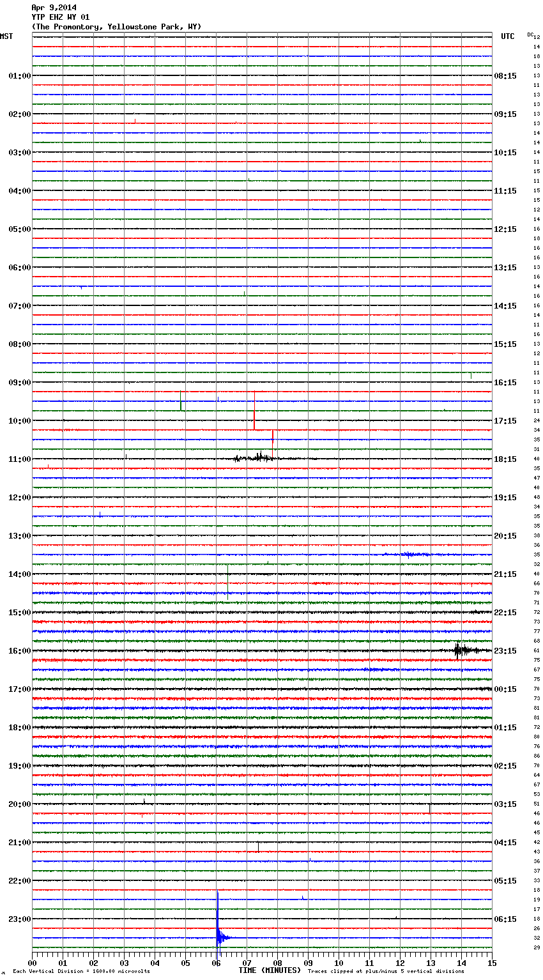Click the 09:00 MST time label
The height and width of the screenshot is (980, 543).
click(x=20, y=383)
